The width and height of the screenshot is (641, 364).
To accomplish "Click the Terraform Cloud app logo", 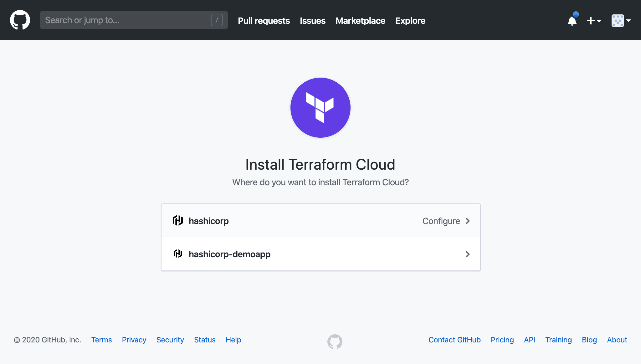I will [x=320, y=108].
